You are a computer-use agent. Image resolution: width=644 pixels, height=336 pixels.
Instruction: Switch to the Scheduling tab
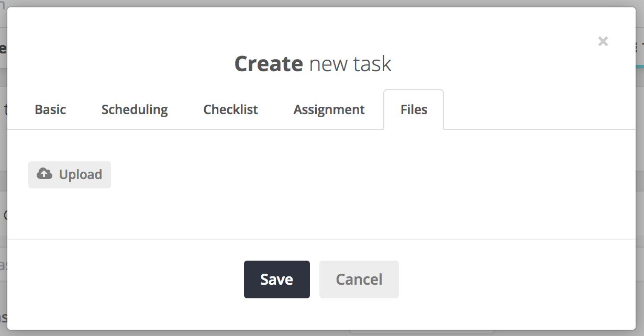pos(135,109)
